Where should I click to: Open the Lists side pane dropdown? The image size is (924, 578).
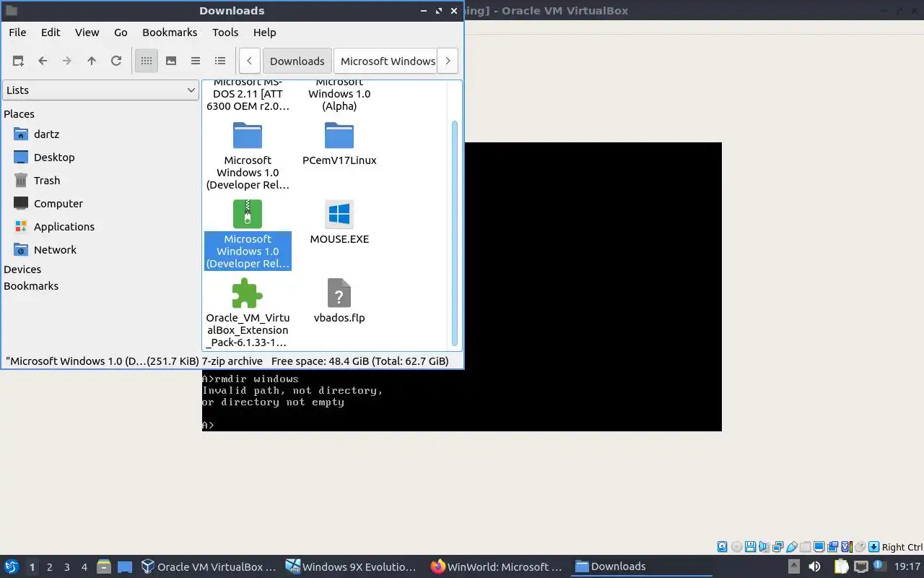[100, 90]
